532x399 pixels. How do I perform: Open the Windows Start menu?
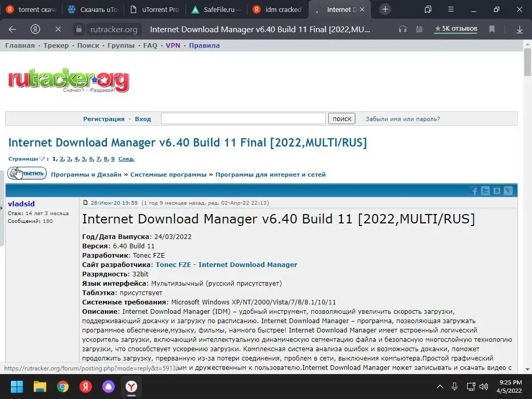click(17, 387)
